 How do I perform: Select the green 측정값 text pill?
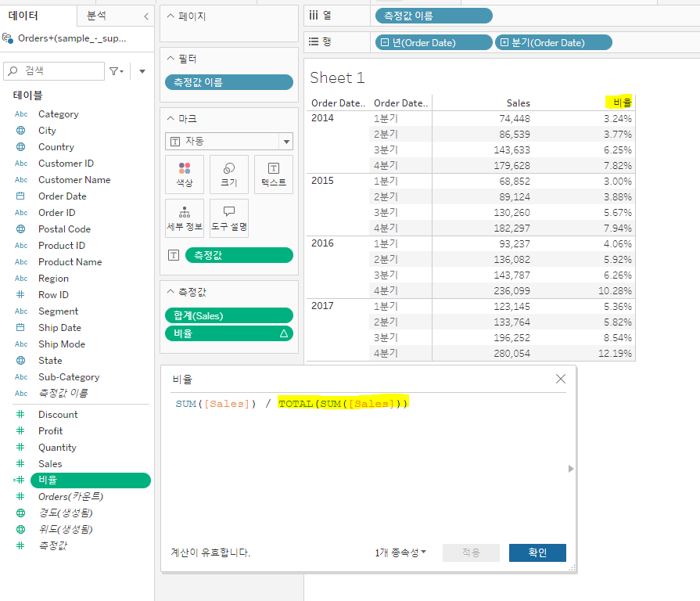[x=239, y=255]
